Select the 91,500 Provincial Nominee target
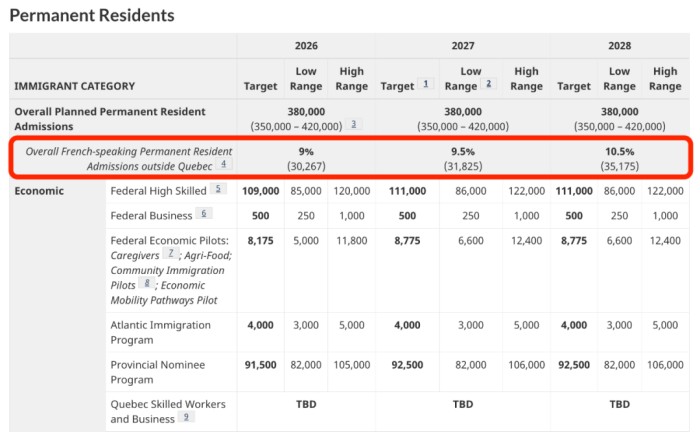 tap(260, 365)
